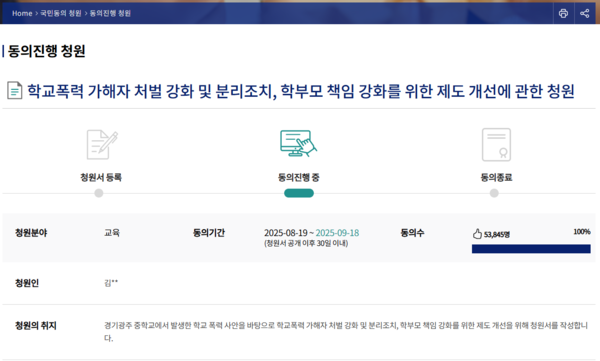Click the 청원의 취지 label
Screen dimensions: 600x361
[36, 325]
